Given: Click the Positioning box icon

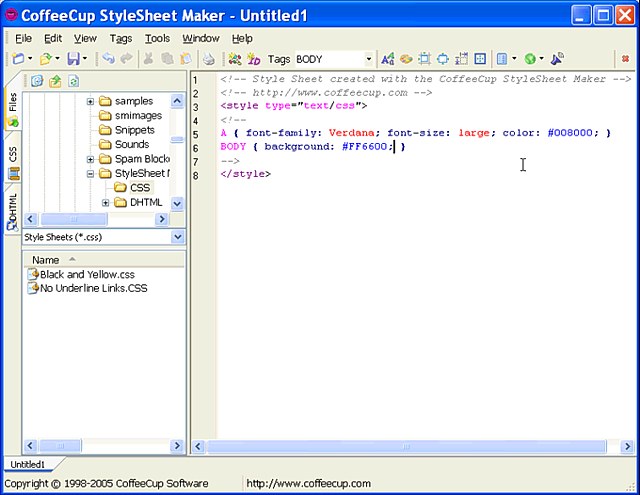Looking at the screenshot, I should 480,59.
